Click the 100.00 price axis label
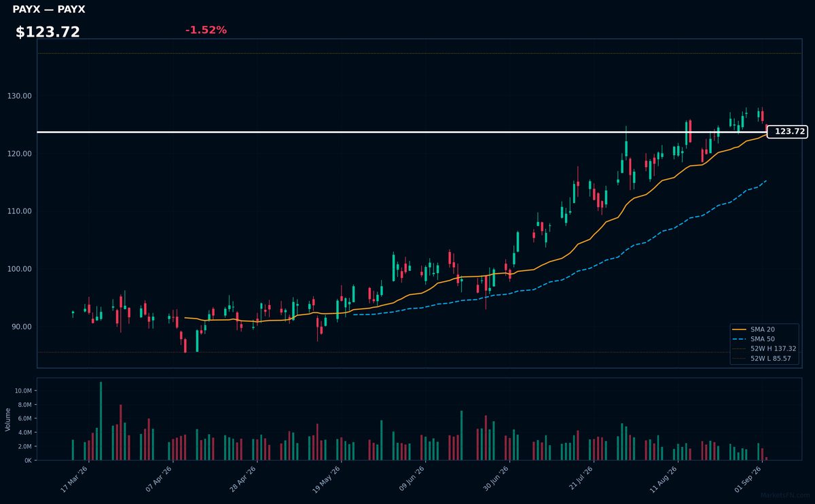The image size is (815, 504). (20, 269)
